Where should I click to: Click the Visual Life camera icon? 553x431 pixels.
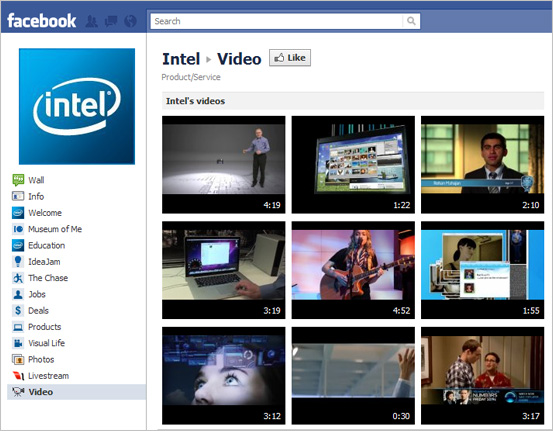coord(18,343)
